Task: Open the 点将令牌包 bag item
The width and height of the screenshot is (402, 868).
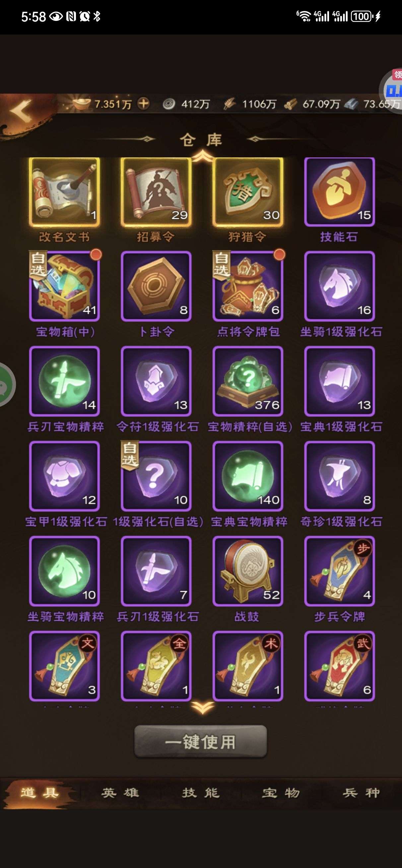Action: pos(248,286)
